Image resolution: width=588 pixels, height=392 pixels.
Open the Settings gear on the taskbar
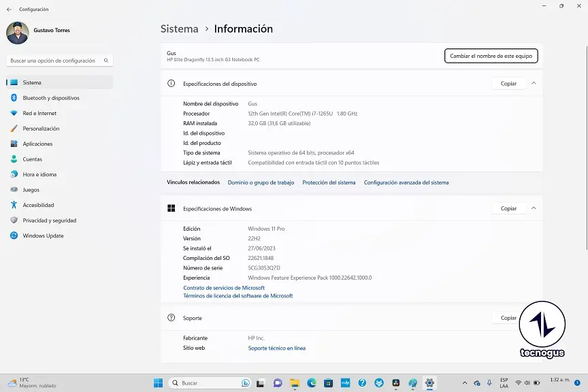429,383
